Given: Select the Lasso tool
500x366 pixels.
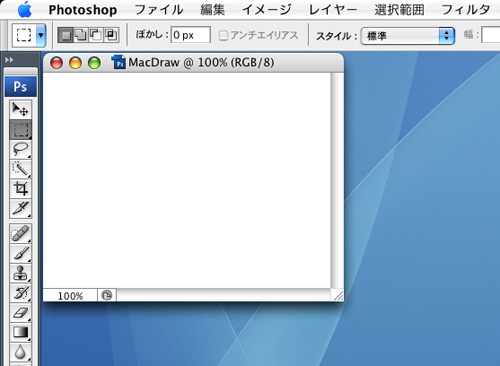Looking at the screenshot, I should point(21,149).
